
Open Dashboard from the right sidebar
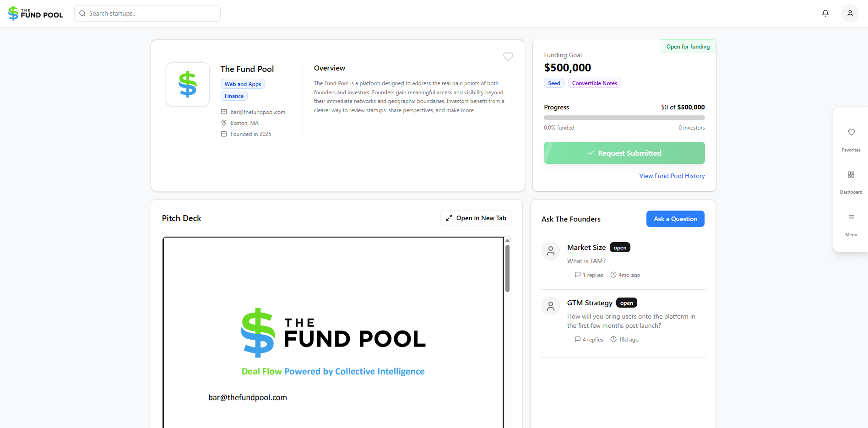pos(851,182)
